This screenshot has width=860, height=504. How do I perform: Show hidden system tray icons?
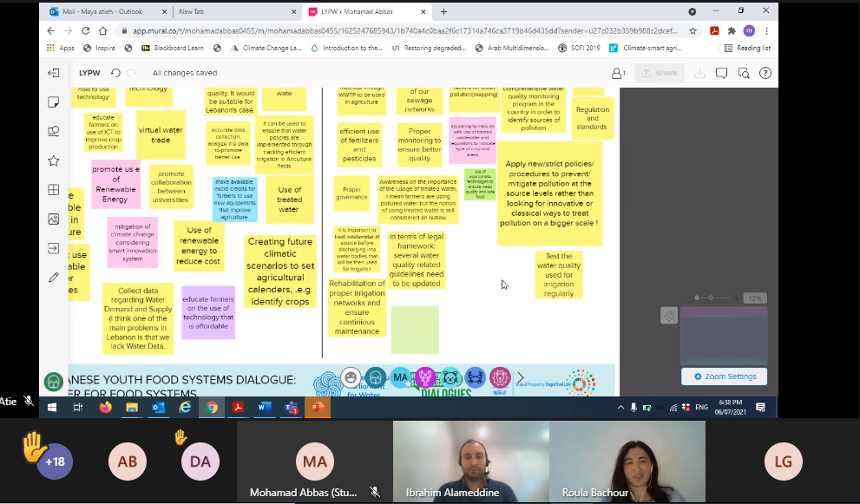click(x=620, y=408)
